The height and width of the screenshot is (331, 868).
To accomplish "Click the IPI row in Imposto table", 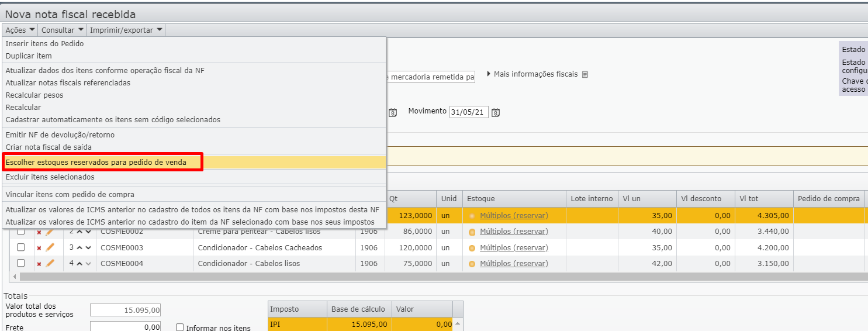I will pos(361,324).
